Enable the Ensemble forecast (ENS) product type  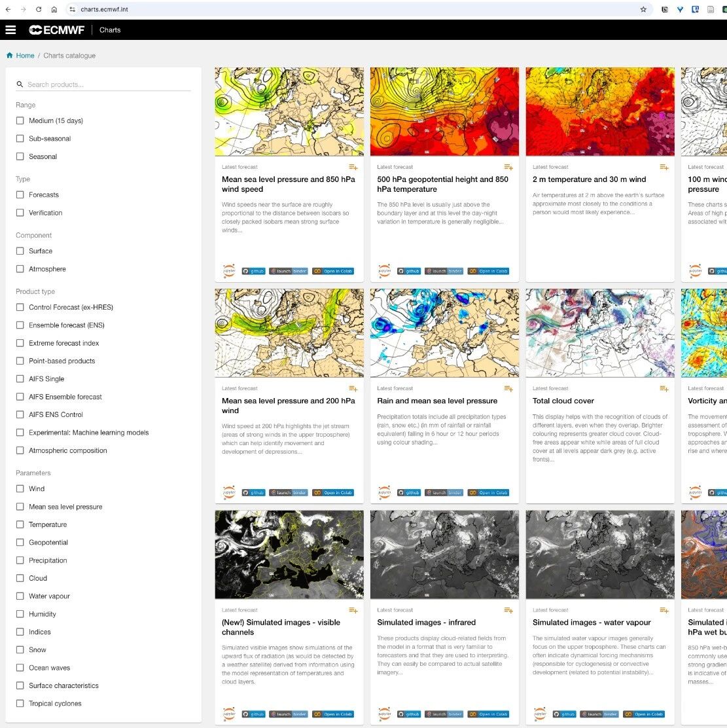20,325
